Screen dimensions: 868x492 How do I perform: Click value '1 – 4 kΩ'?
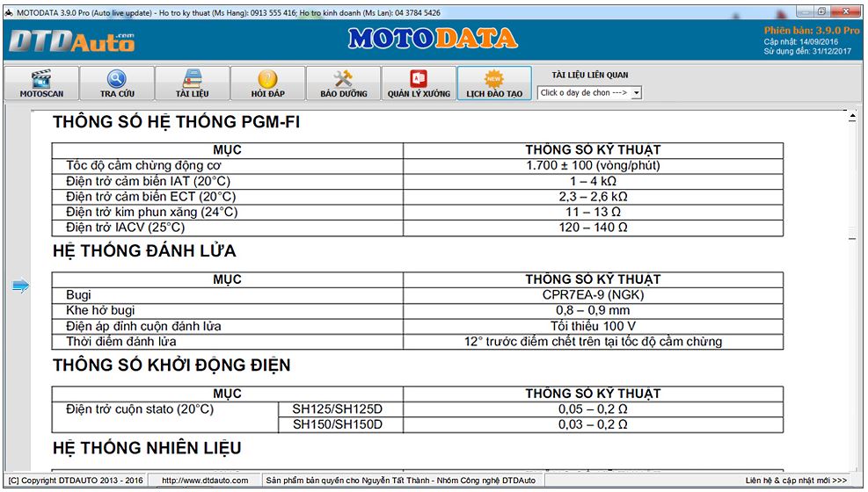point(593,181)
